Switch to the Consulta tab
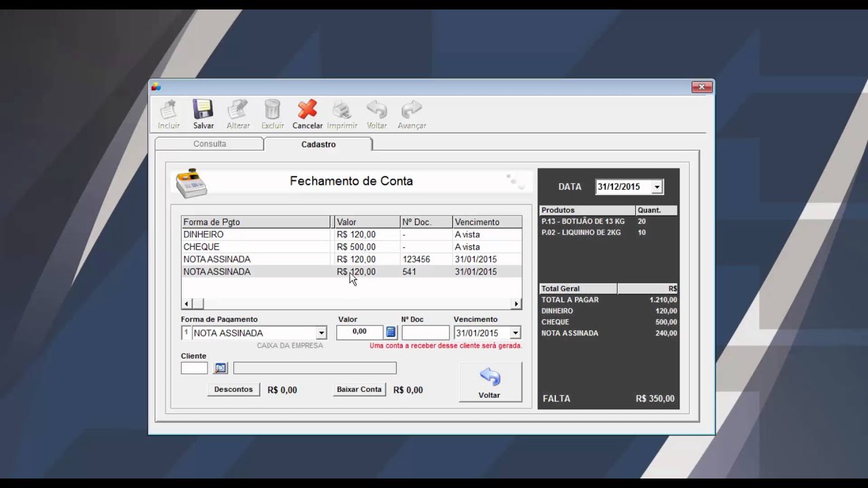The image size is (868, 488). (x=210, y=144)
